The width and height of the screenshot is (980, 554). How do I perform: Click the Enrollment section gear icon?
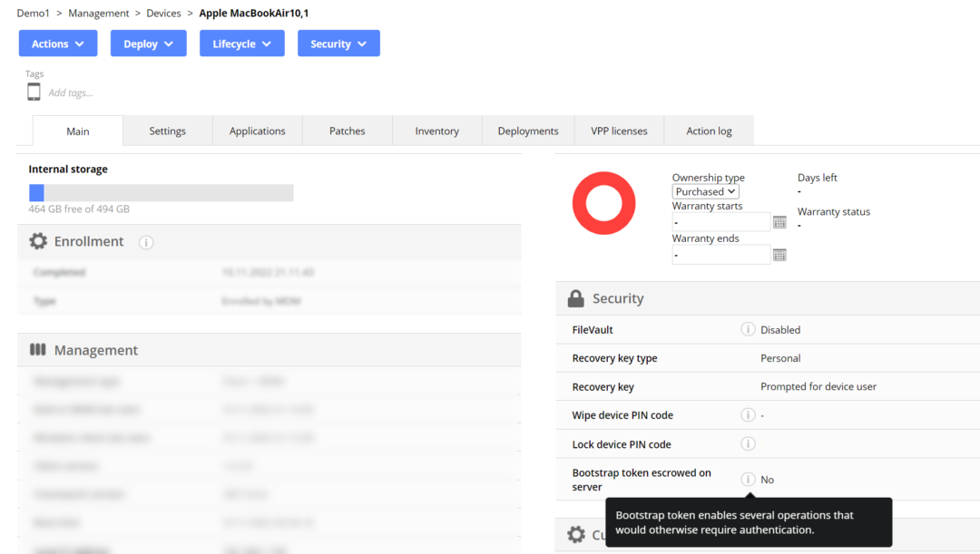coord(37,241)
